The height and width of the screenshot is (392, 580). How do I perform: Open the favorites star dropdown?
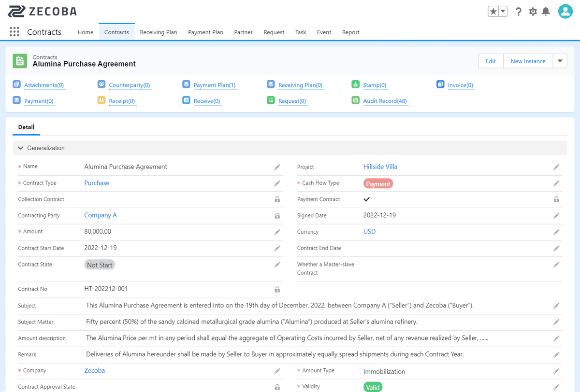503,12
